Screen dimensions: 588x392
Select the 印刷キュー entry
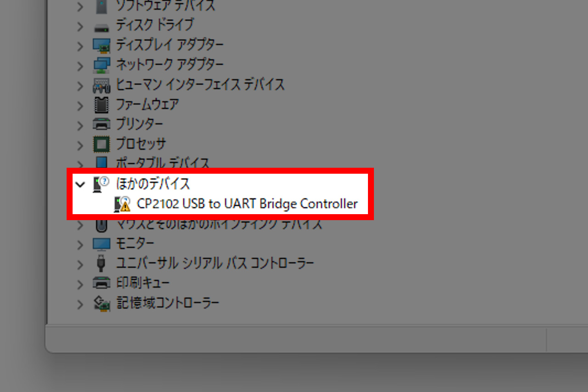[142, 283]
